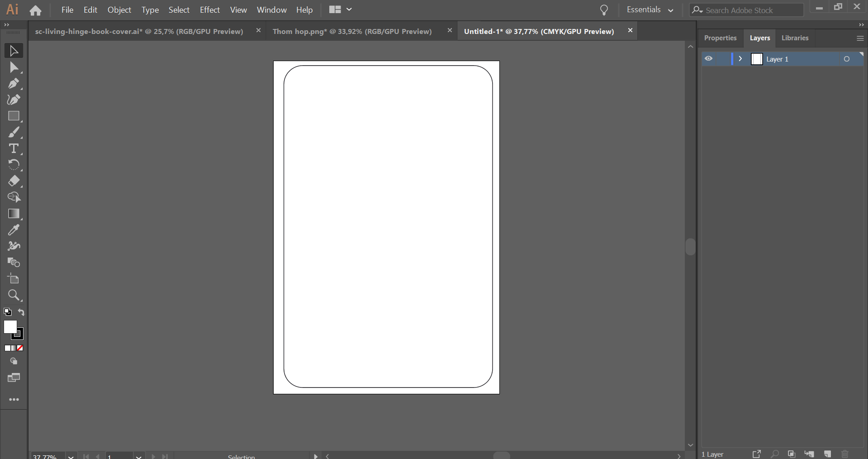
Task: Expand Layer 1 to show its contents
Action: 740,59
